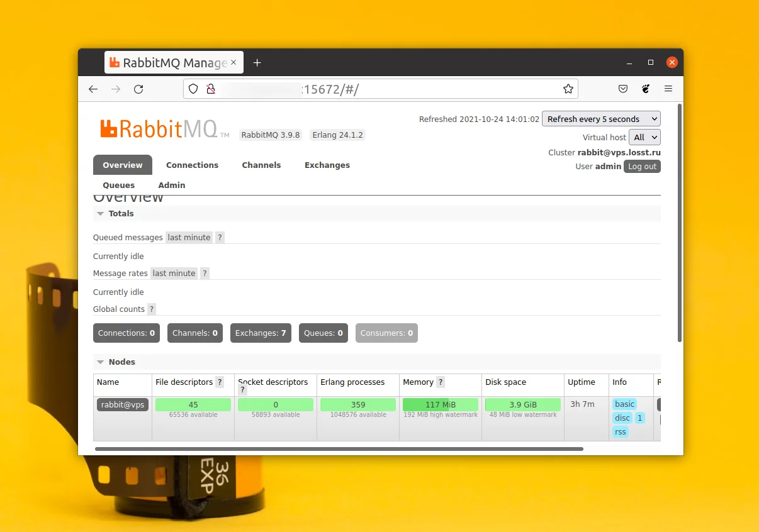
Task: Click the 192 MiB high watermark text
Action: point(441,415)
